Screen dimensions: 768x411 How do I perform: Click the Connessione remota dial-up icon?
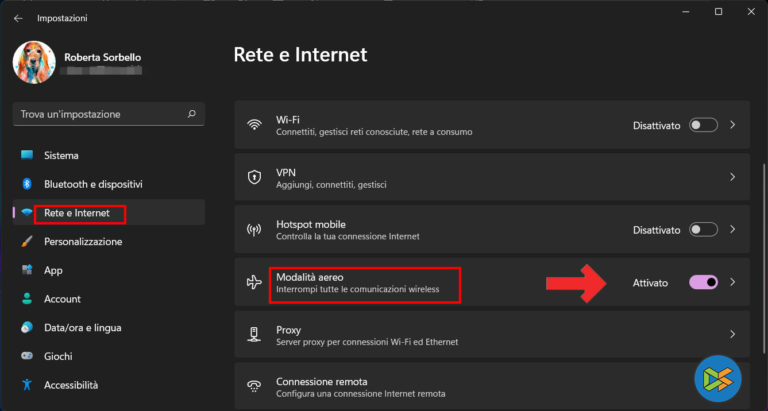(x=254, y=386)
